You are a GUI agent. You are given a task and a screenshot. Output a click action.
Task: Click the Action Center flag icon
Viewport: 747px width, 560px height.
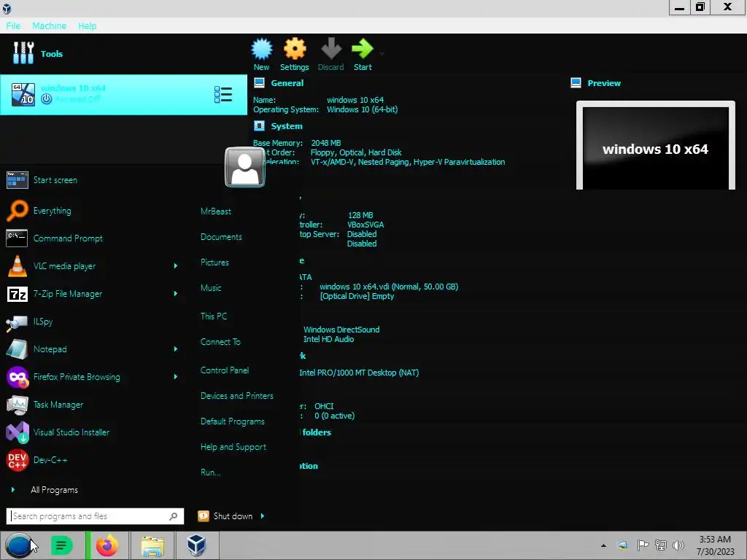click(x=643, y=545)
